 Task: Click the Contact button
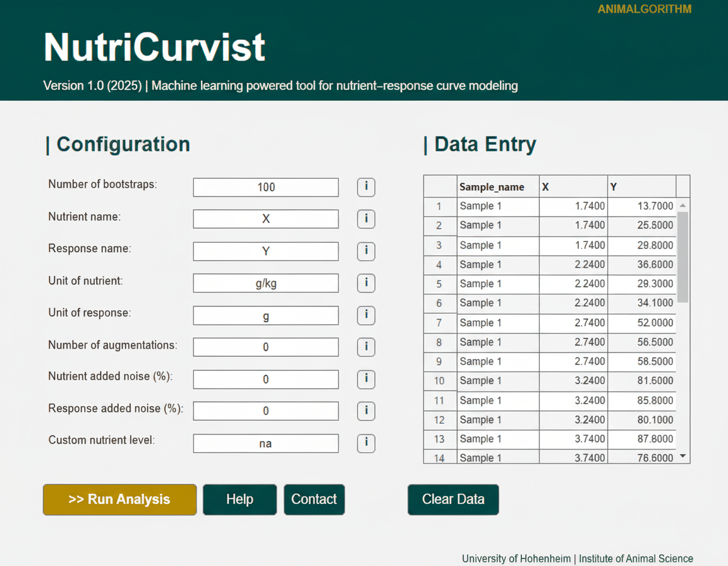coord(314,500)
